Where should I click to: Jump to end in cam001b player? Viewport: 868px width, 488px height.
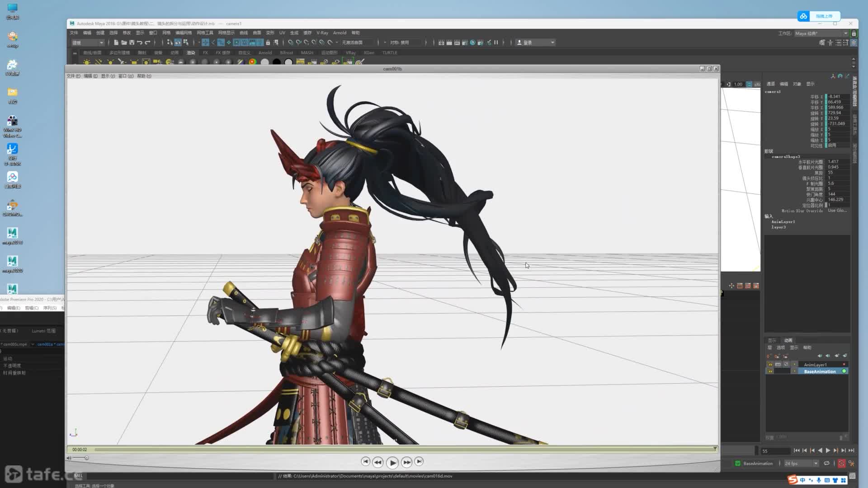(419, 461)
